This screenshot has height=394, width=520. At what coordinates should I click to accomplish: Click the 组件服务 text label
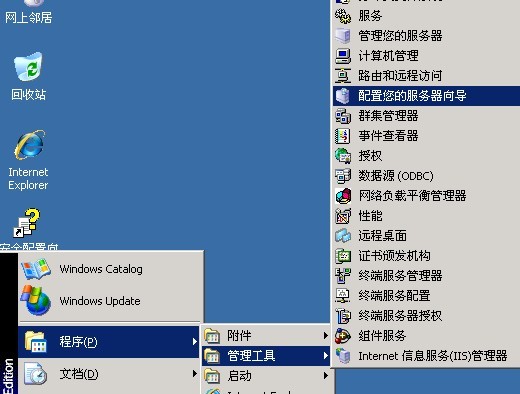point(382,336)
